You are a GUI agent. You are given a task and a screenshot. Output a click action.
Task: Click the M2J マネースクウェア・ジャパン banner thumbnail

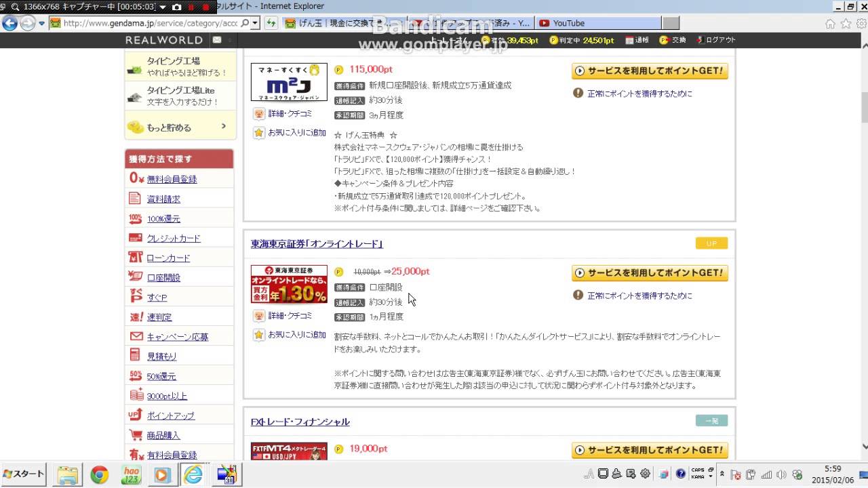tap(289, 82)
